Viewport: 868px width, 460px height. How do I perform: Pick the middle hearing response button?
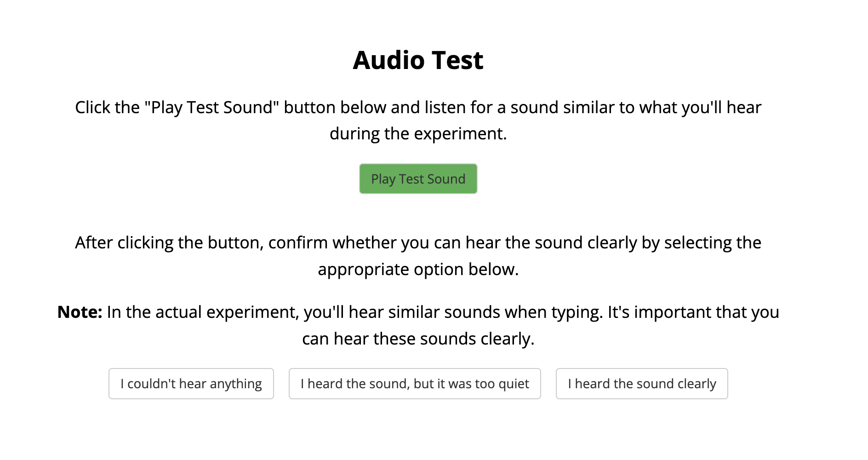415,384
